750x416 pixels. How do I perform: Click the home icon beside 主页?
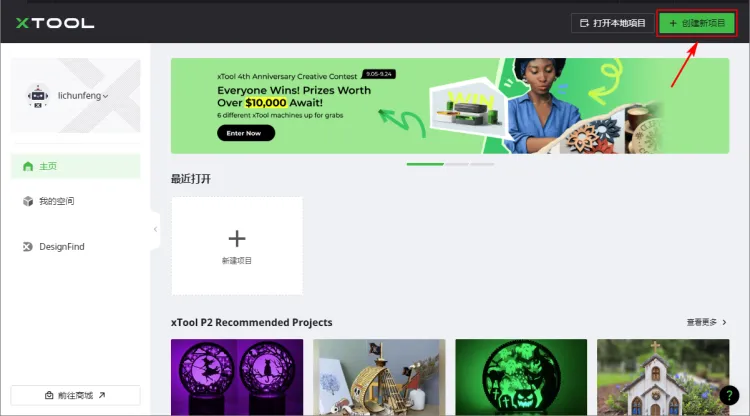(x=28, y=166)
